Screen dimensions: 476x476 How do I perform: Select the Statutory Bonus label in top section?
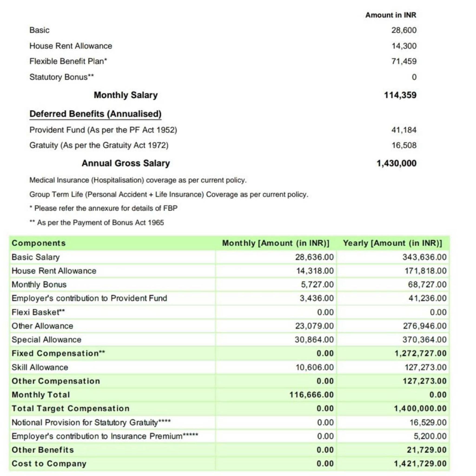tap(62, 77)
